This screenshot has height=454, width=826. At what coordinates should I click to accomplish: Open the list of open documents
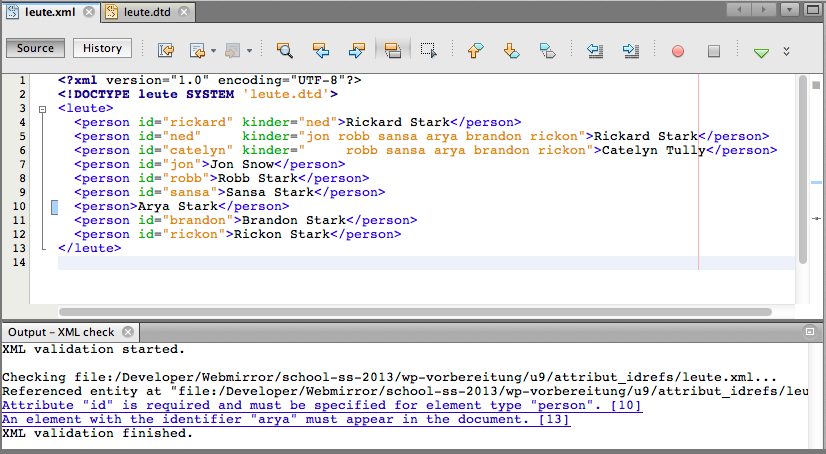789,9
